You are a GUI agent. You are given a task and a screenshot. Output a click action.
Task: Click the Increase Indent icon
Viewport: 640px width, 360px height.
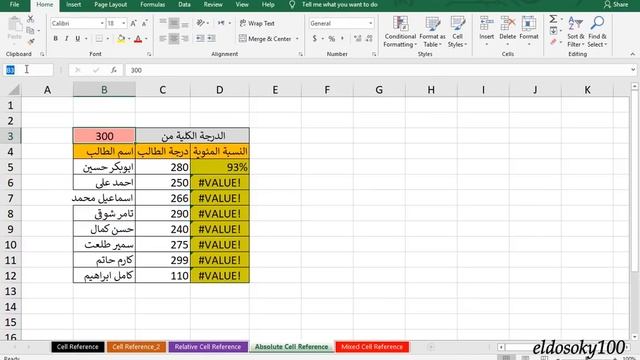click(211, 38)
